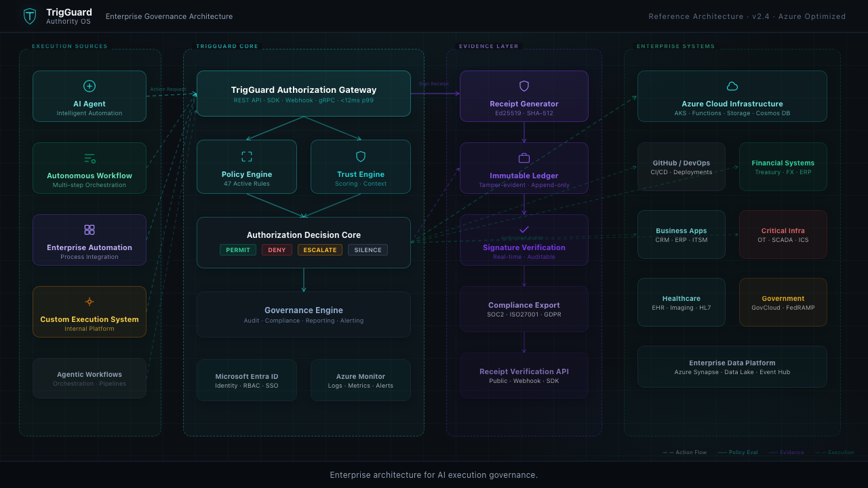Open the Governance Engine card
The width and height of the screenshot is (868, 488).
tap(304, 314)
